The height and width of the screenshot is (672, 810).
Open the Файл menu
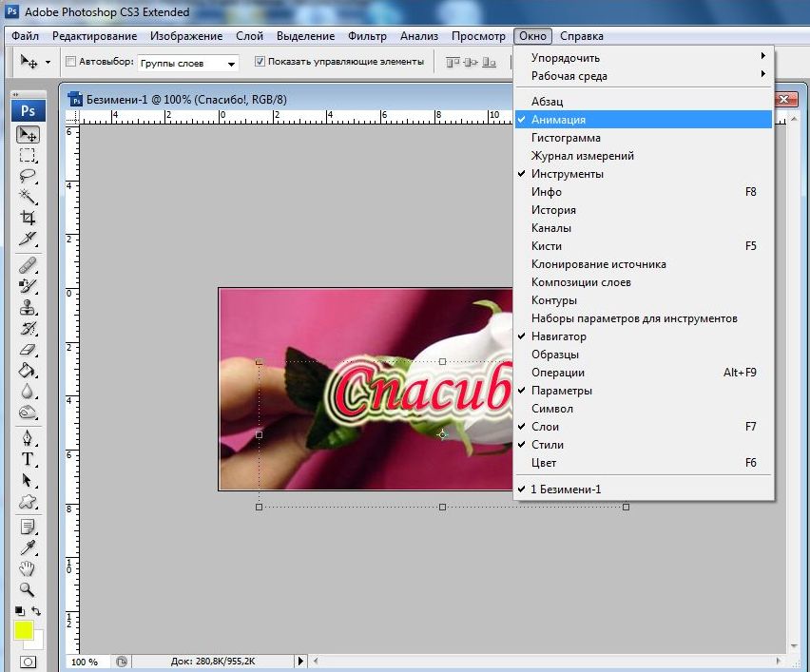26,36
